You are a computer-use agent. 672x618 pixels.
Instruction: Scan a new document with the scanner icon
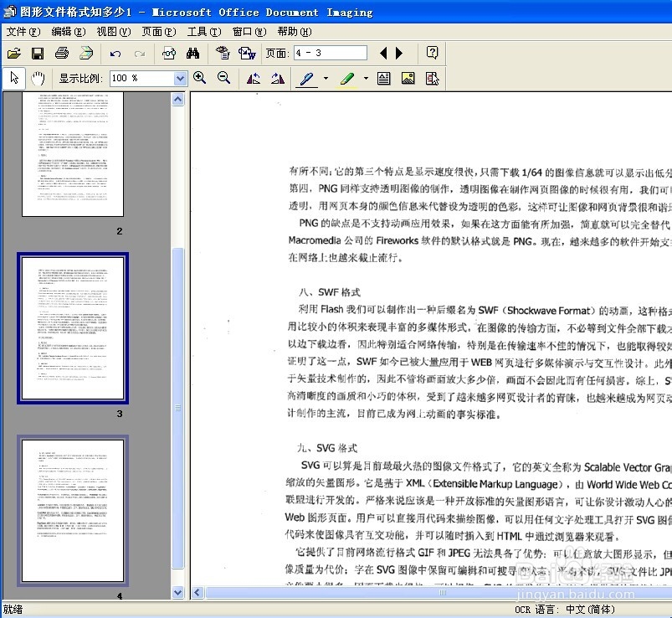pyautogui.click(x=86, y=54)
